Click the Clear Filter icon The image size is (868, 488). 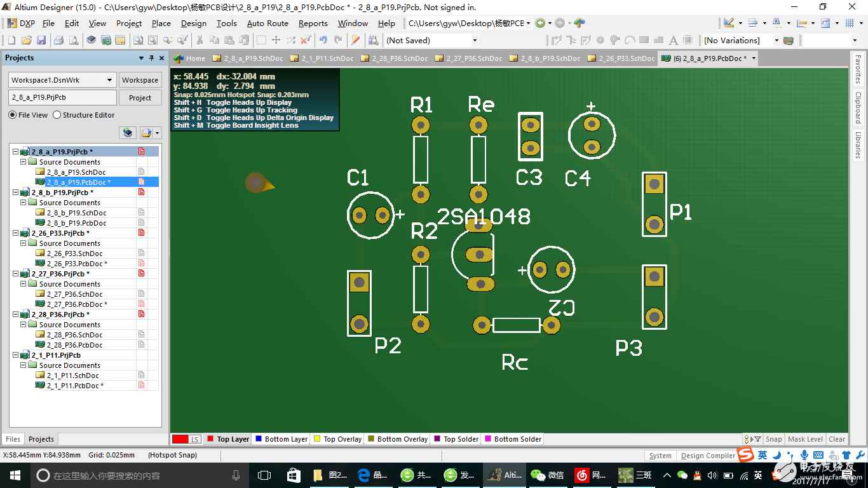click(x=306, y=40)
